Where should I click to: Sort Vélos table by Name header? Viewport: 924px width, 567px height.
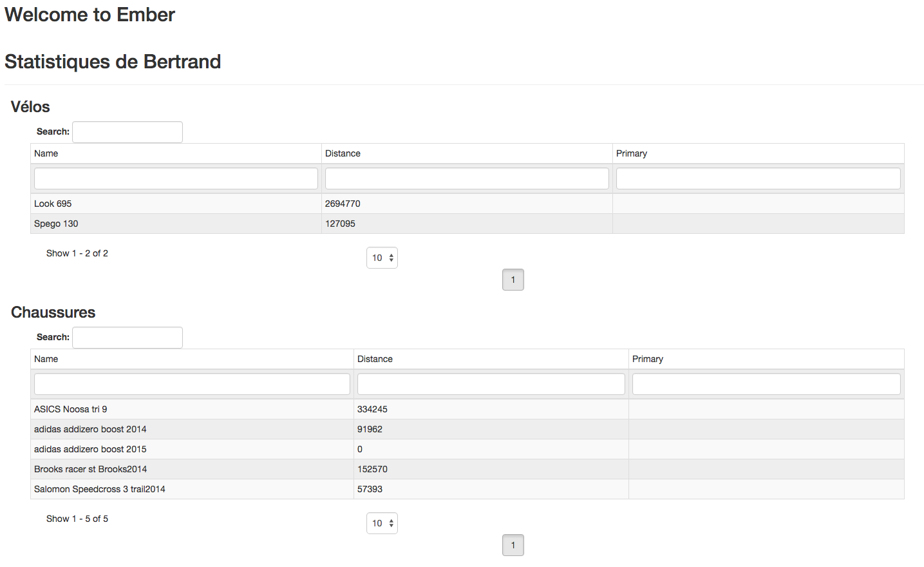[46, 153]
